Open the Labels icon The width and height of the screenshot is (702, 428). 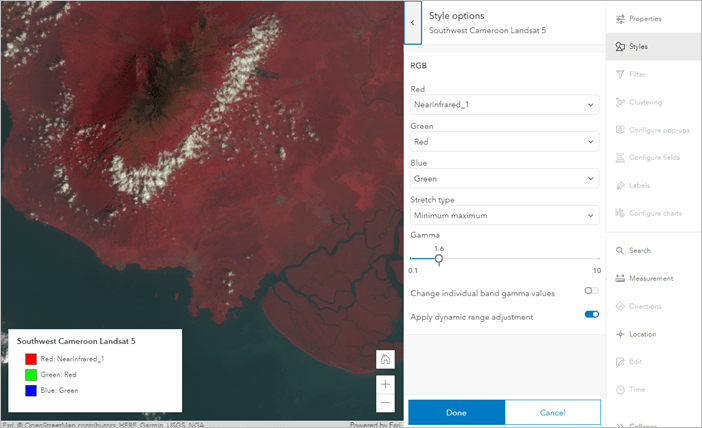(620, 185)
